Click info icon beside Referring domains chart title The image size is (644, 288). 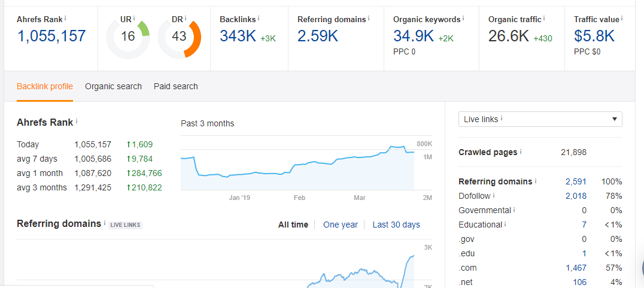(x=105, y=223)
